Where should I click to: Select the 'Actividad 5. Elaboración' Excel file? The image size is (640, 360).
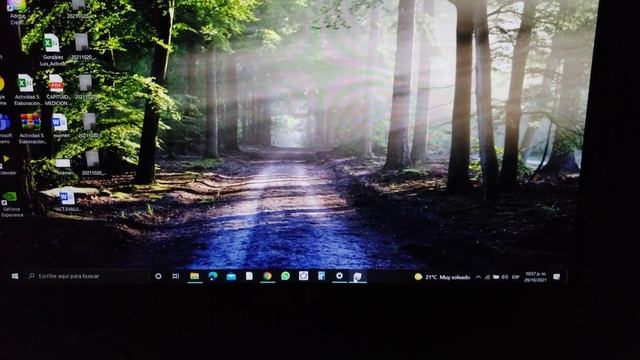[x=27, y=90]
